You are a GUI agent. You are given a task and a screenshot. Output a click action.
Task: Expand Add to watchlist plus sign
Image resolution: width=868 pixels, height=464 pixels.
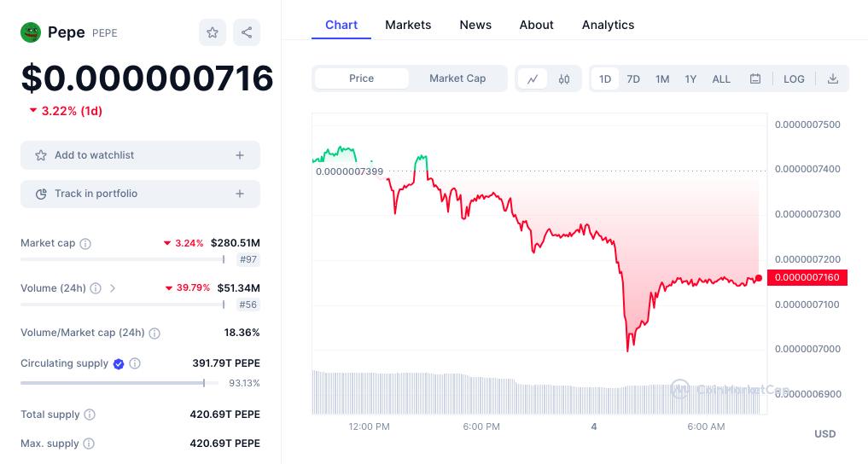coord(240,155)
